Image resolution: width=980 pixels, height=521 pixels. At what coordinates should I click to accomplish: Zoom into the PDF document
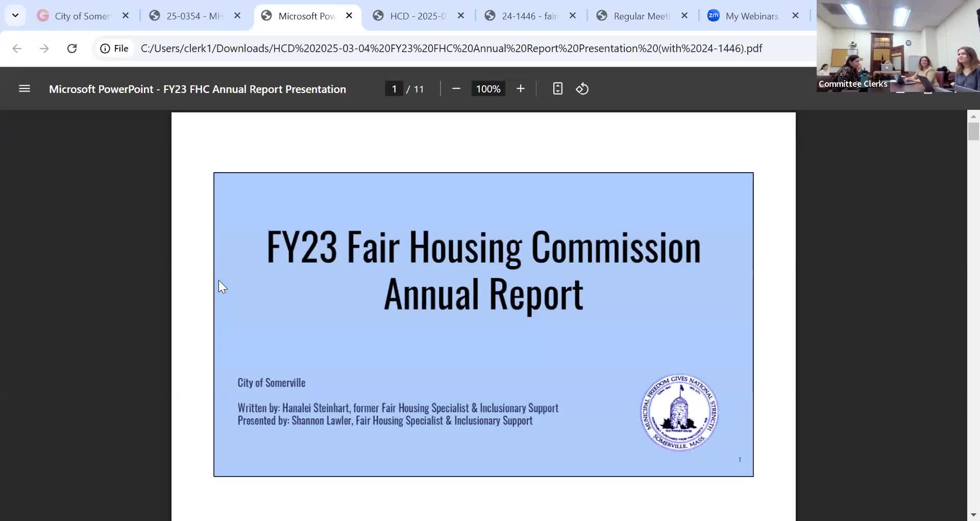pyautogui.click(x=520, y=88)
